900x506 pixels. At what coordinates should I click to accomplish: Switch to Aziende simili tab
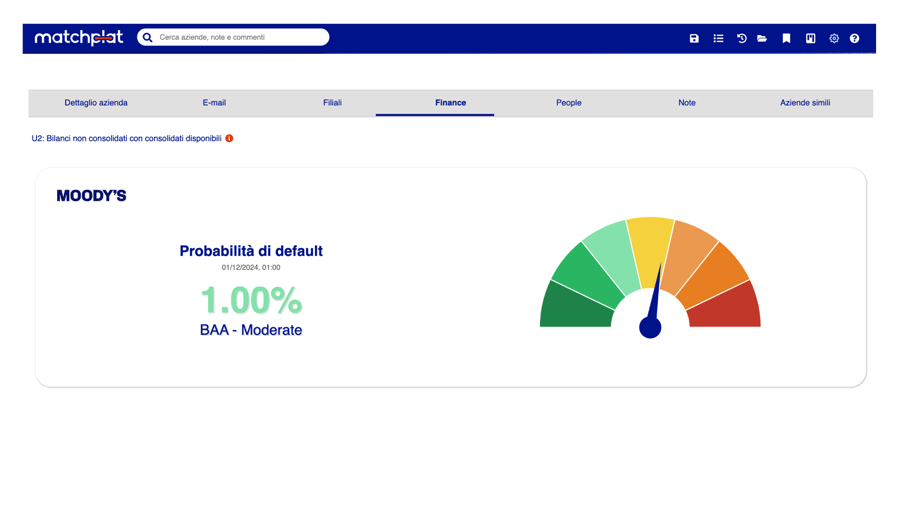point(805,103)
